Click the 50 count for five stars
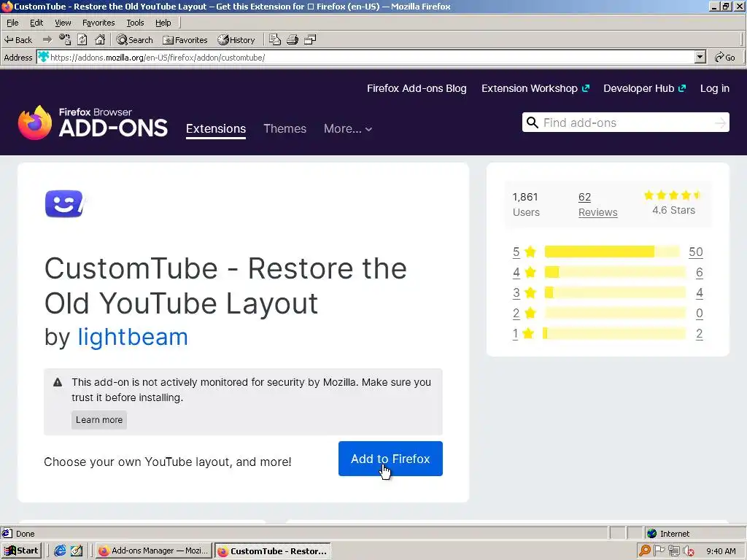This screenshot has height=560, width=747. tap(695, 252)
